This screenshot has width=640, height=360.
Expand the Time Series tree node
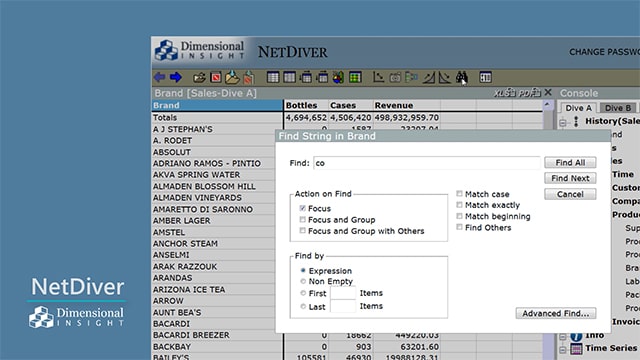click(563, 350)
